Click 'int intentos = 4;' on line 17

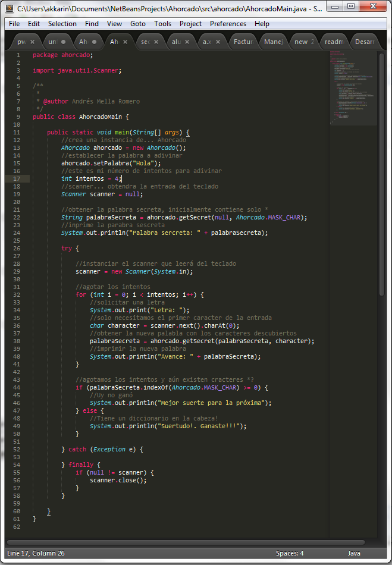click(x=92, y=179)
